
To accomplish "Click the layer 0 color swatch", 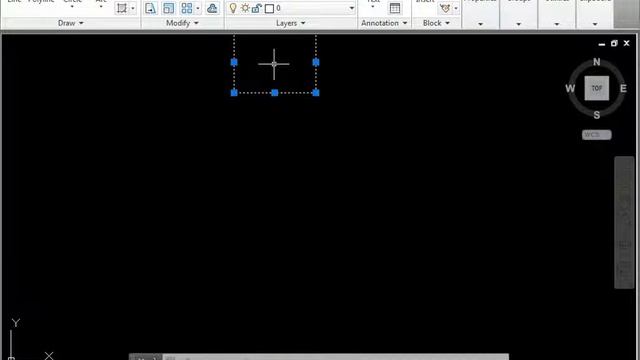I will 269,8.
